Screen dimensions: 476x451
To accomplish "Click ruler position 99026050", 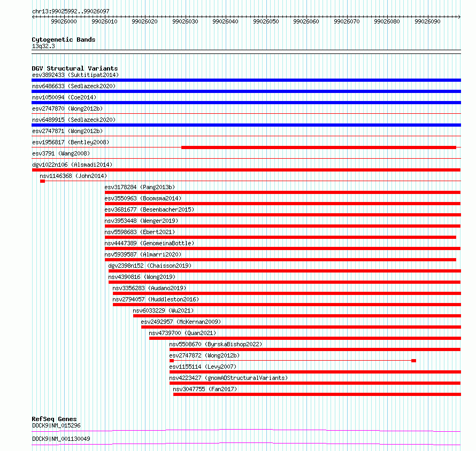I will click(x=266, y=21).
